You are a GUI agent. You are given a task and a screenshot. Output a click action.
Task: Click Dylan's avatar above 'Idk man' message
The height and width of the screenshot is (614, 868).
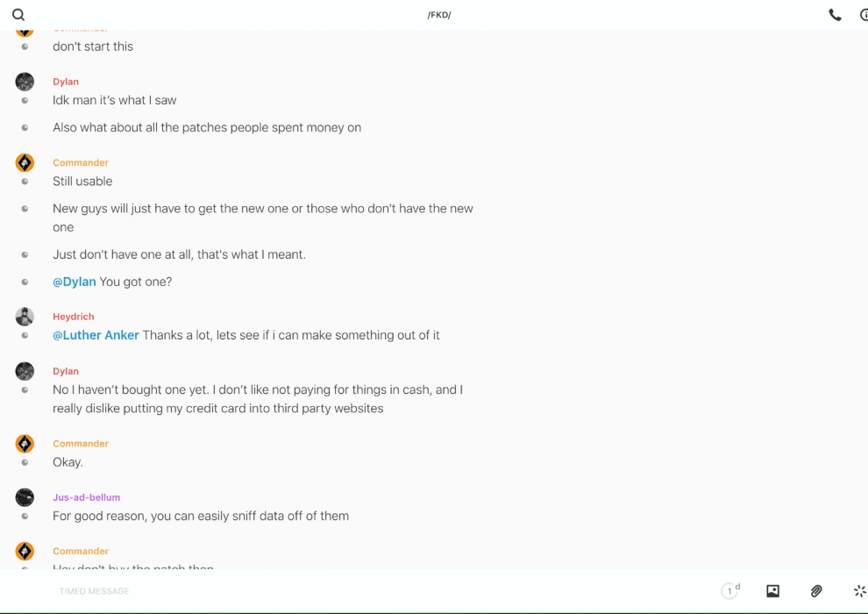click(25, 82)
